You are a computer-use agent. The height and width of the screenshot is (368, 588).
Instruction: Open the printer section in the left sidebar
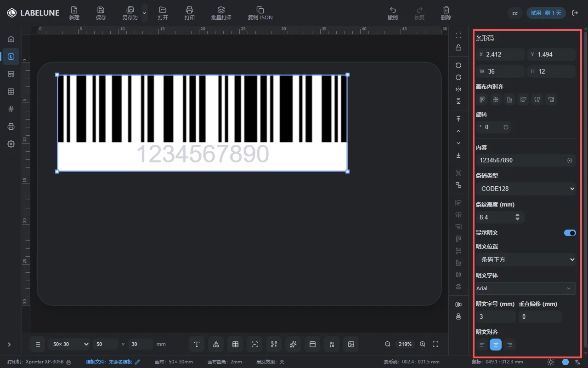[x=11, y=126]
